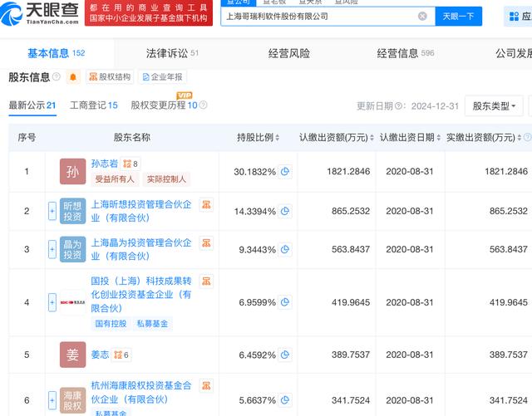532x416 pixels.
Task: Click the orange bell alert icon
Action: coord(73,77)
